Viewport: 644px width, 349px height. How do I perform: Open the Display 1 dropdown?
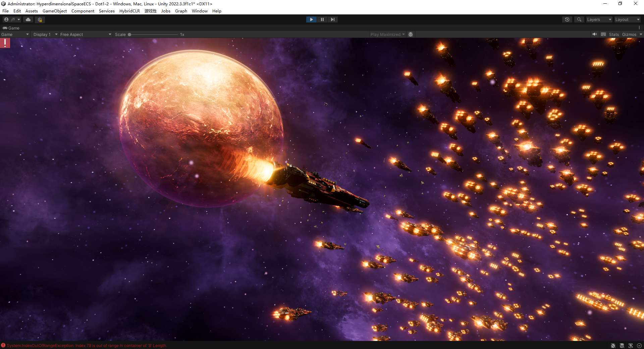click(45, 34)
